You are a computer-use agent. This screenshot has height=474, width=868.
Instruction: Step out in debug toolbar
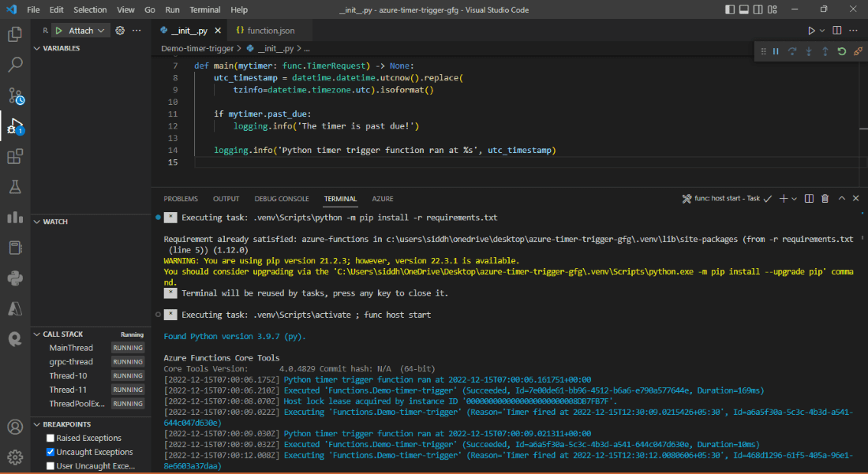pyautogui.click(x=825, y=51)
